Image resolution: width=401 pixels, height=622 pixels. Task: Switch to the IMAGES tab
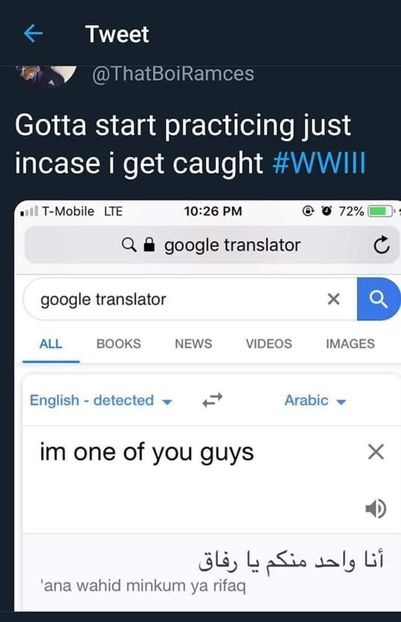pyautogui.click(x=350, y=344)
